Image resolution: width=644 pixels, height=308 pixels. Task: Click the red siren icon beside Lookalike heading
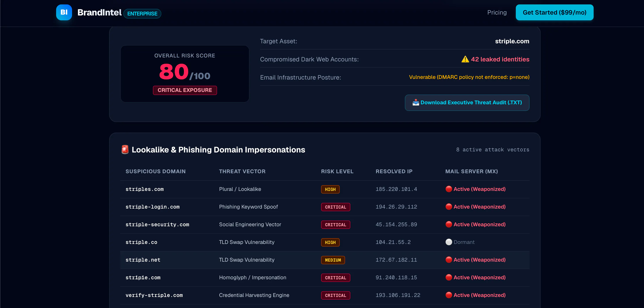(125, 150)
